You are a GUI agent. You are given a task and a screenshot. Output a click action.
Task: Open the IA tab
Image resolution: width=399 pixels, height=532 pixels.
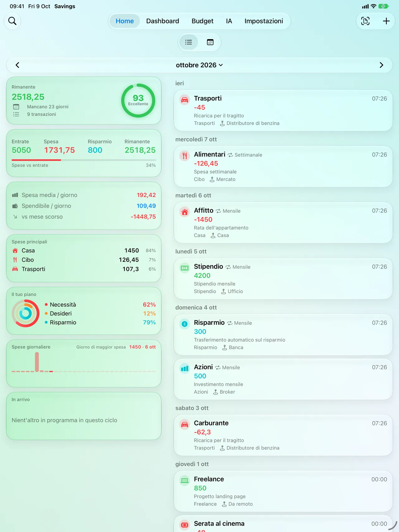(229, 21)
